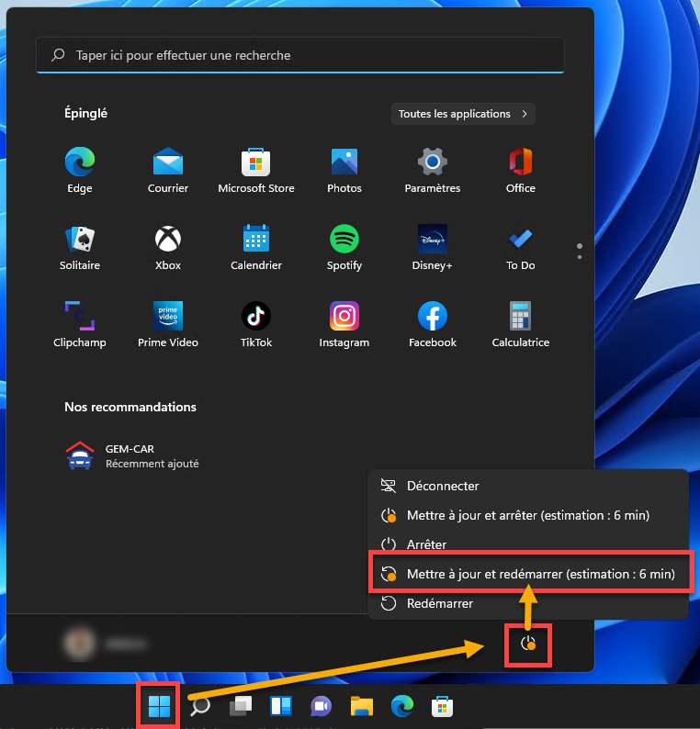700x729 pixels.
Task: Click the pinned apps page indicator dots
Action: [x=579, y=251]
